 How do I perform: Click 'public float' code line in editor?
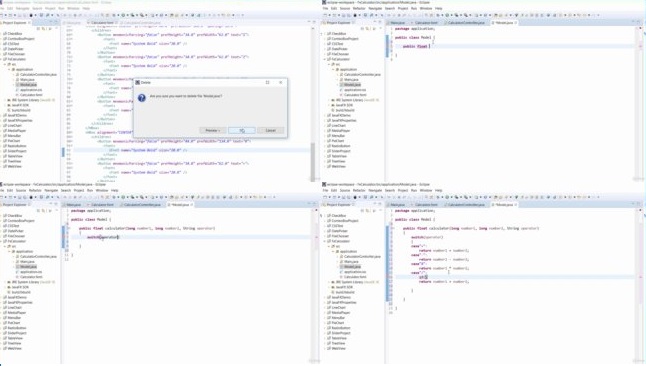tap(416, 46)
